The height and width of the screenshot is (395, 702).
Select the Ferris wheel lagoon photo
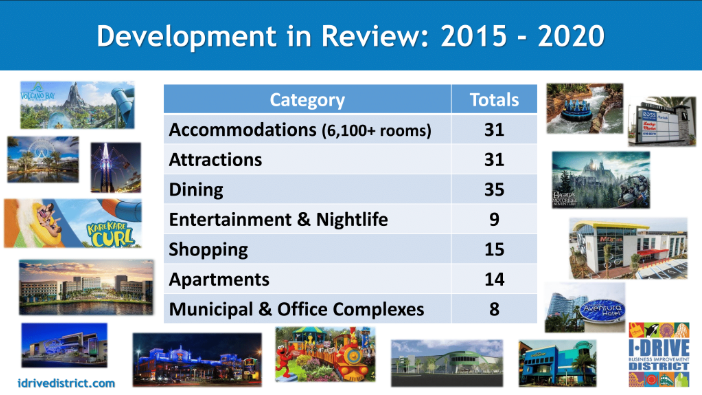[x=43, y=159]
